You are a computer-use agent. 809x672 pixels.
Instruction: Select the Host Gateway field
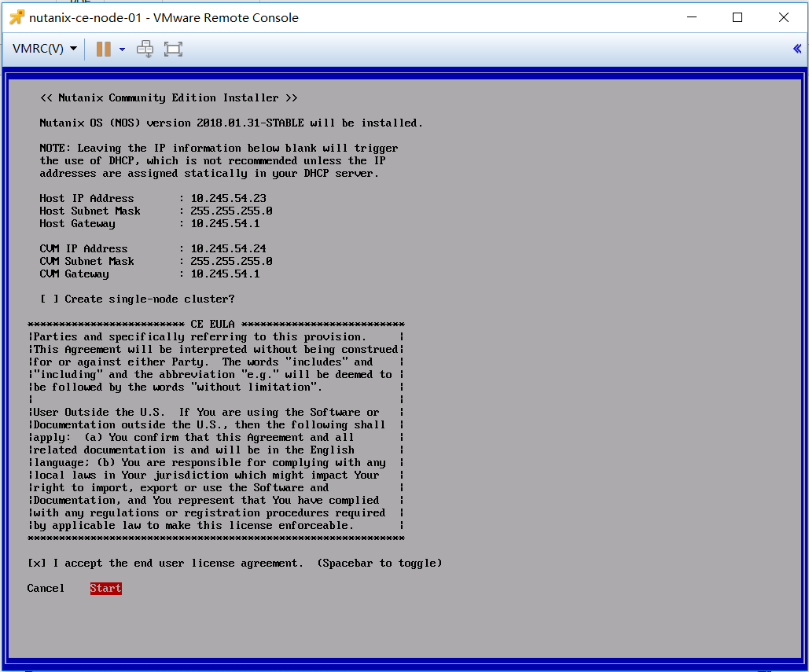(x=225, y=224)
